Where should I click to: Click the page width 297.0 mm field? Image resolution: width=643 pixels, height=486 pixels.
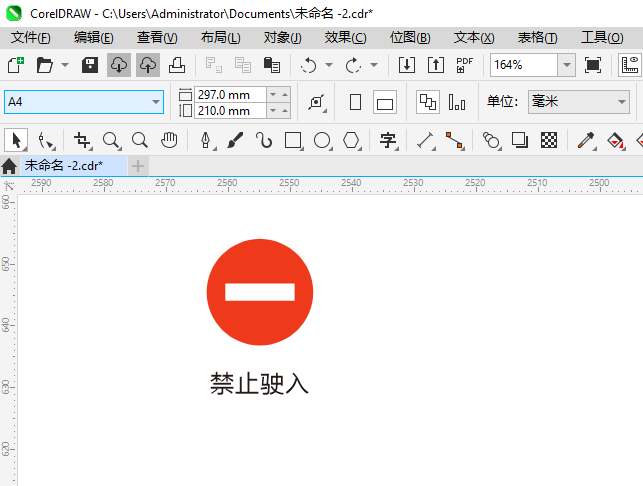[x=230, y=95]
